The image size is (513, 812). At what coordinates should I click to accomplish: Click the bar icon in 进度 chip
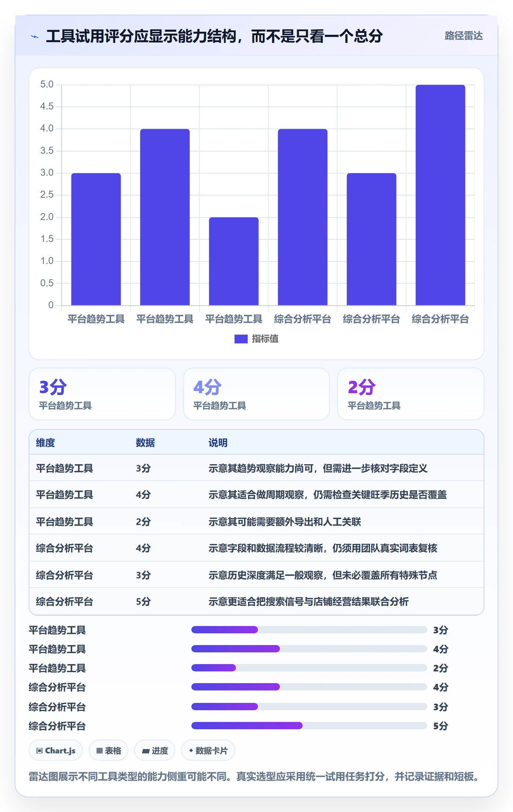point(146,751)
